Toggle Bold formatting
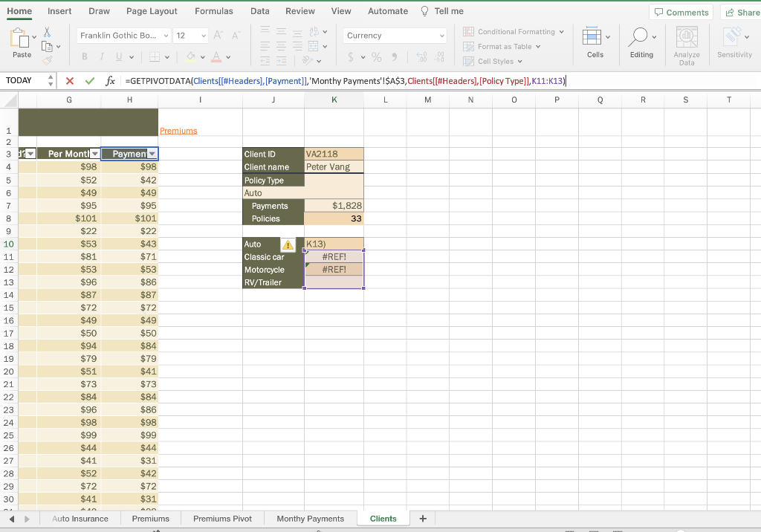The width and height of the screenshot is (761, 532). (x=85, y=56)
